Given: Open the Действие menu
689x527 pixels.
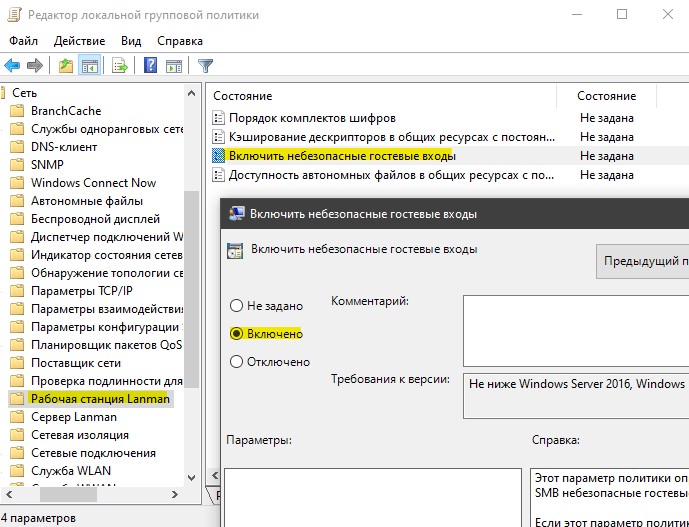Looking at the screenshot, I should (x=79, y=41).
